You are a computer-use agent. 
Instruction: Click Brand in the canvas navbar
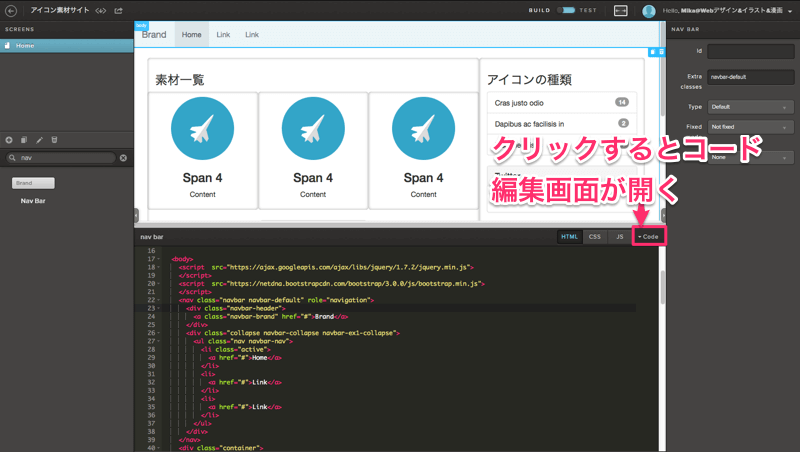click(154, 35)
